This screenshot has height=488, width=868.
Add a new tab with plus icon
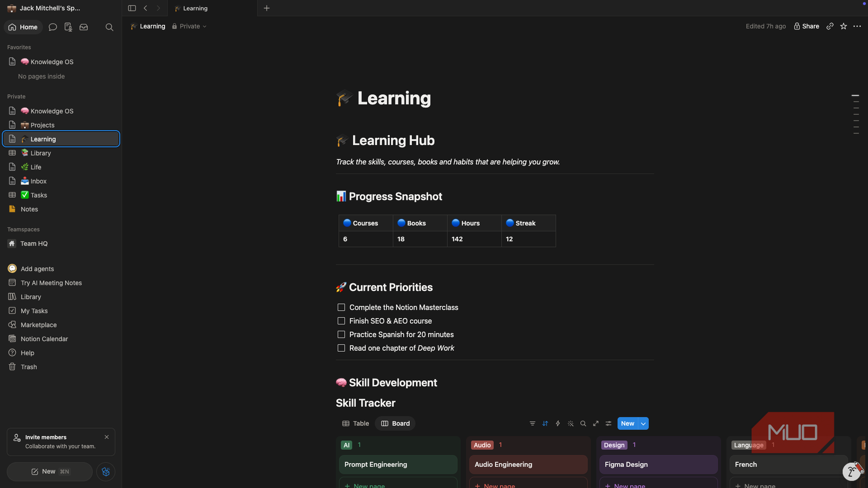click(267, 8)
